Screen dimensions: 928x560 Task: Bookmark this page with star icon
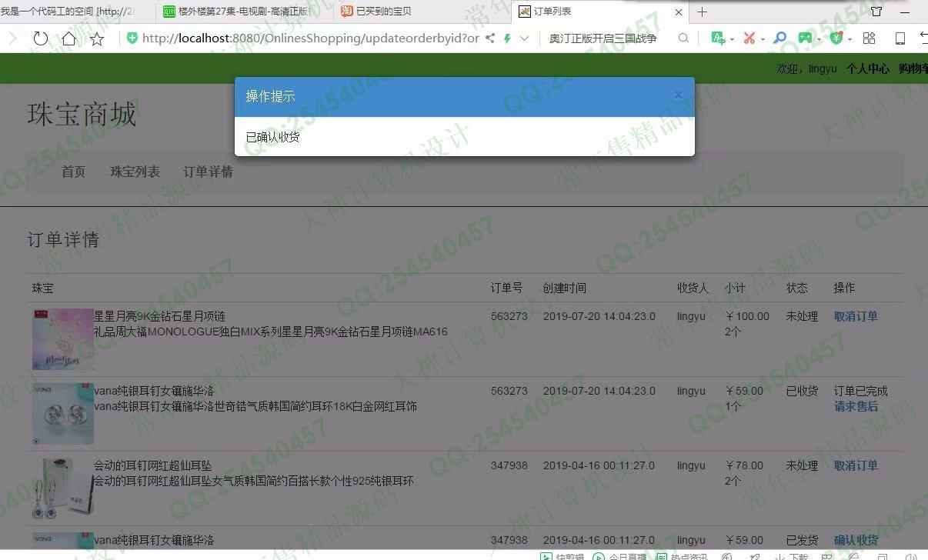tap(97, 38)
